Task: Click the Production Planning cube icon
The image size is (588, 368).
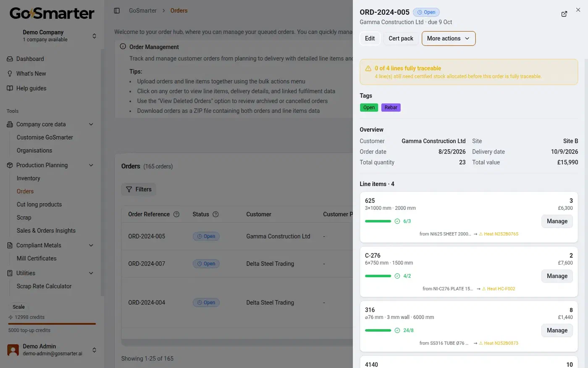Action: point(10,165)
